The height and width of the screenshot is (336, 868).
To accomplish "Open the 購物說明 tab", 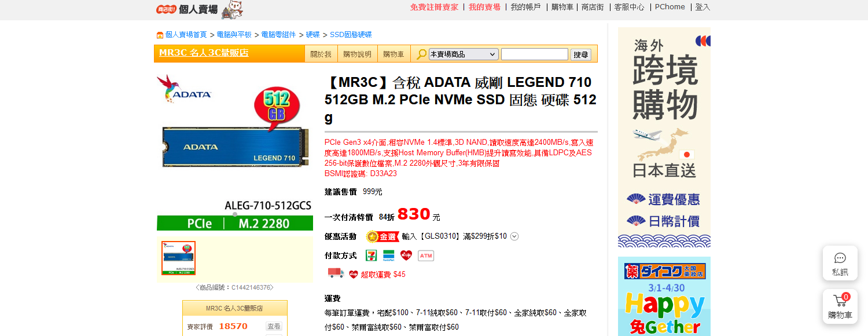I will pyautogui.click(x=358, y=54).
